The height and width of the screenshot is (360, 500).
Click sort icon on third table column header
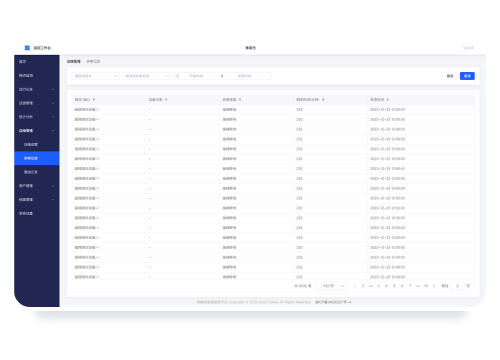tap(240, 100)
